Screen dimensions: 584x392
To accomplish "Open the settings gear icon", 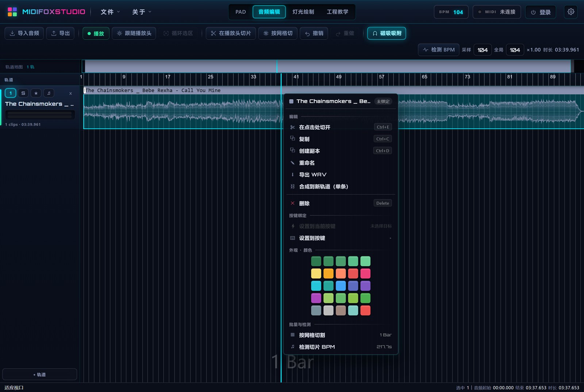I will pos(571,12).
